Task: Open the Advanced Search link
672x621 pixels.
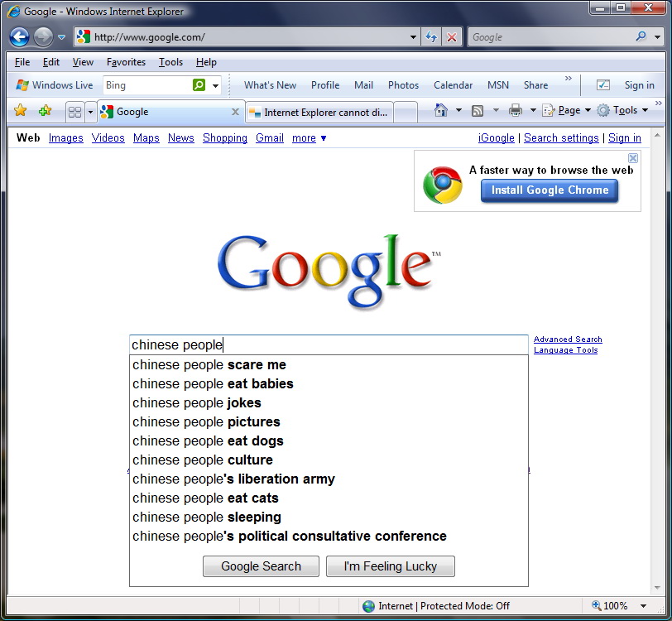Action: coord(568,339)
